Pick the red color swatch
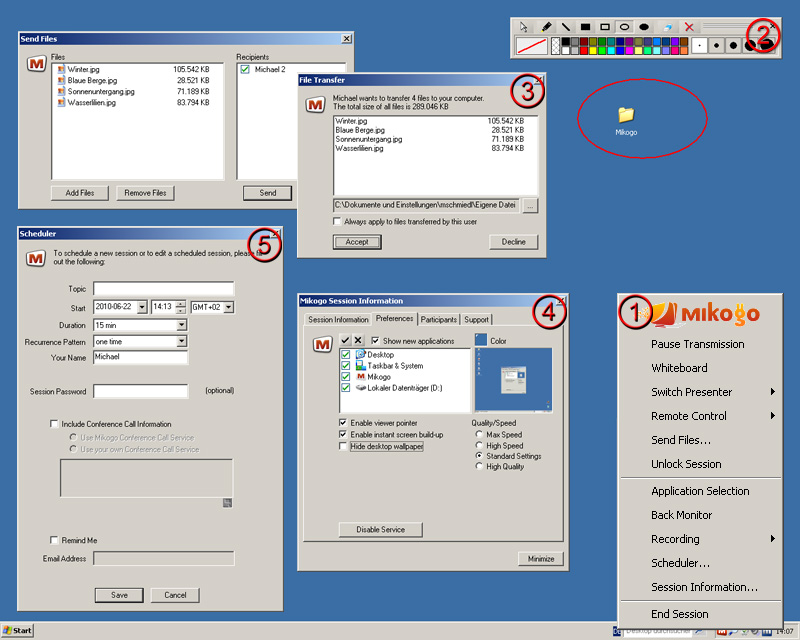800x640 pixels. tap(584, 51)
